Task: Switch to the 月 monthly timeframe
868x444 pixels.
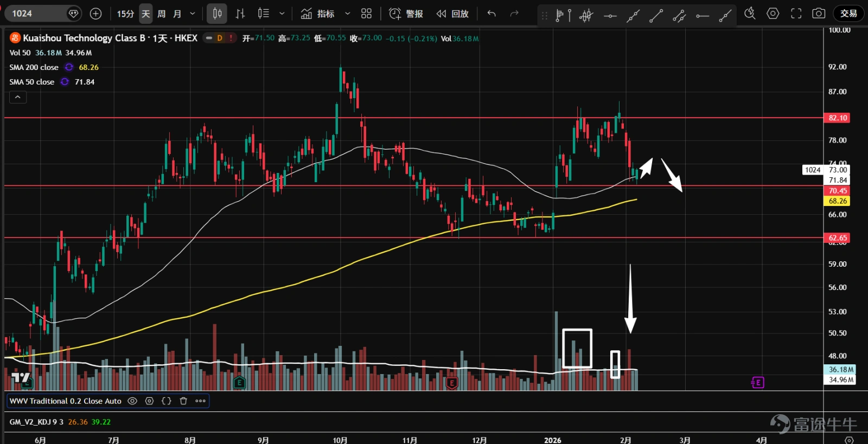Action: click(177, 14)
